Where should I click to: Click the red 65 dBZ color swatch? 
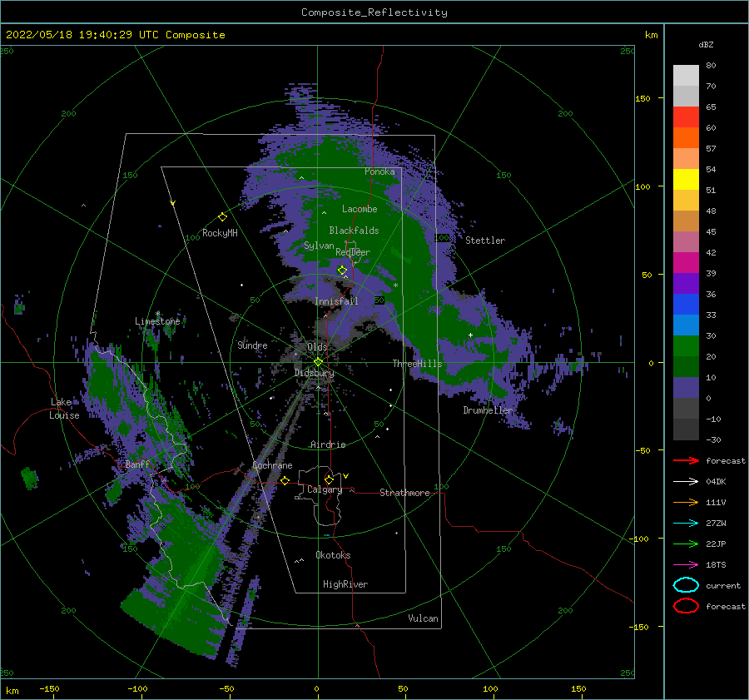click(686, 117)
